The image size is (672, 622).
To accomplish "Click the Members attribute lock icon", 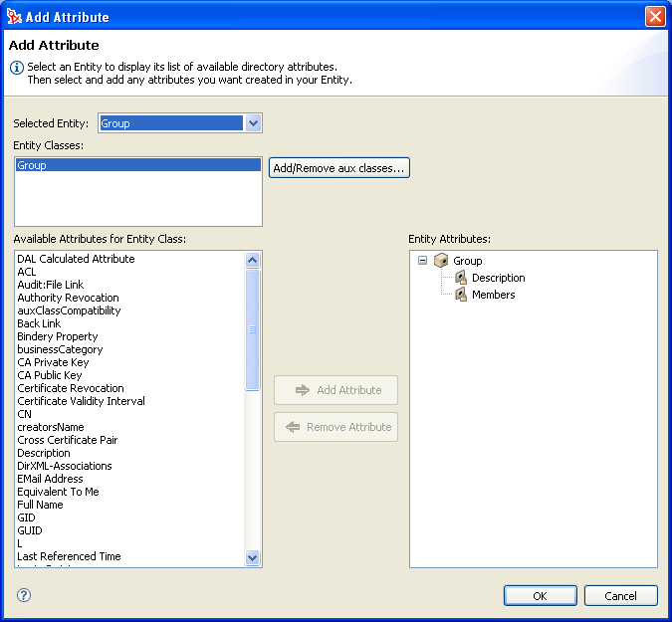I will pos(461,295).
